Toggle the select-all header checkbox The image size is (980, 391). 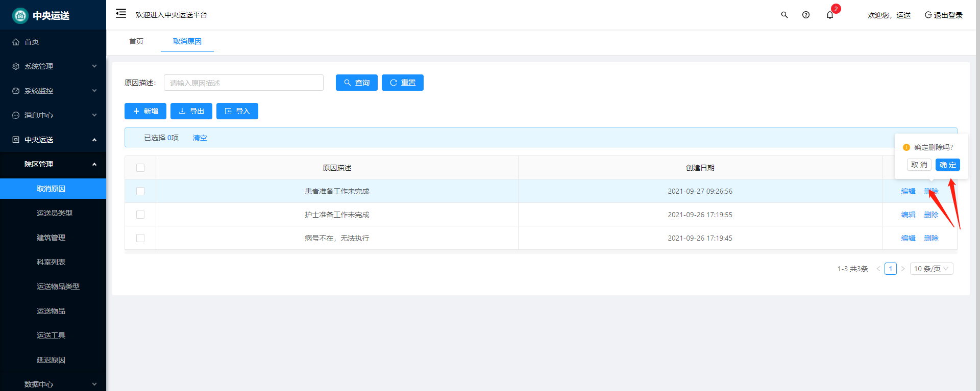pos(140,168)
